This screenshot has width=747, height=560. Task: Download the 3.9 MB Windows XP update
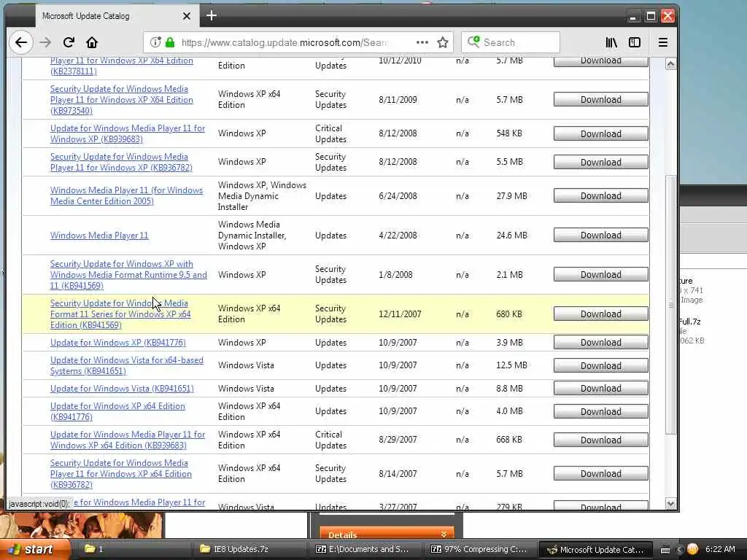pyautogui.click(x=600, y=343)
